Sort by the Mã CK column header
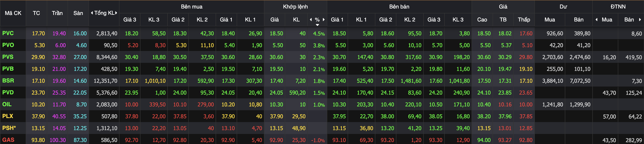 pos(13,13)
